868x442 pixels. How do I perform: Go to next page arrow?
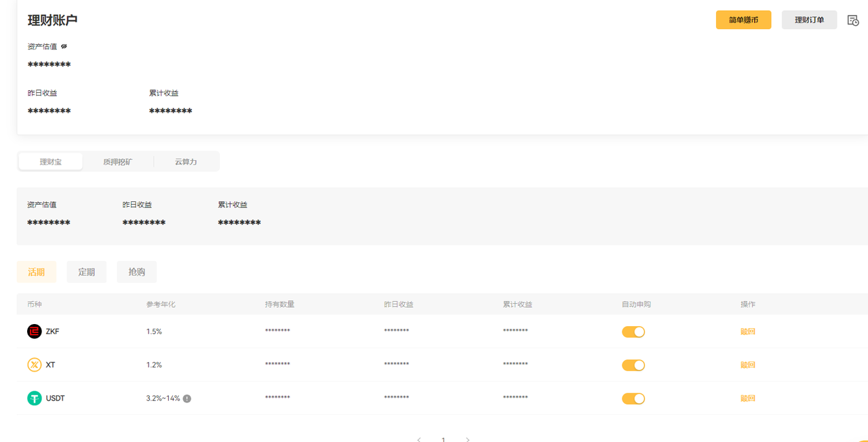[x=467, y=439]
